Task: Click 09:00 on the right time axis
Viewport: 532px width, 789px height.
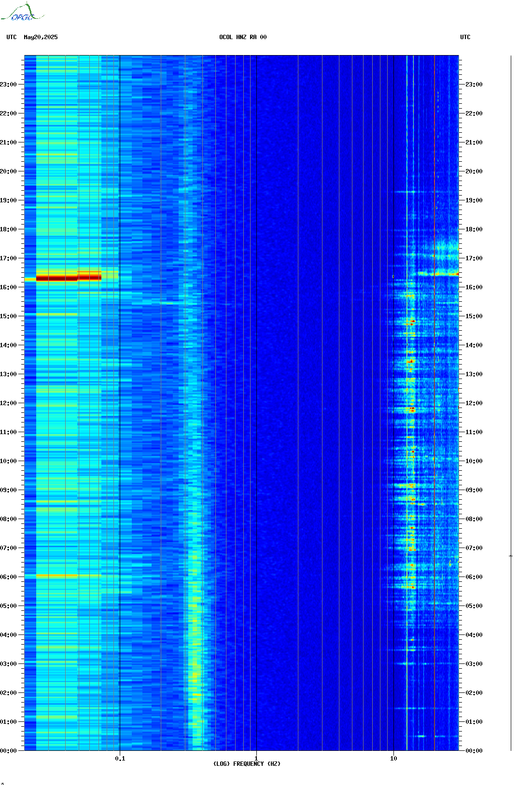Action: pos(474,490)
